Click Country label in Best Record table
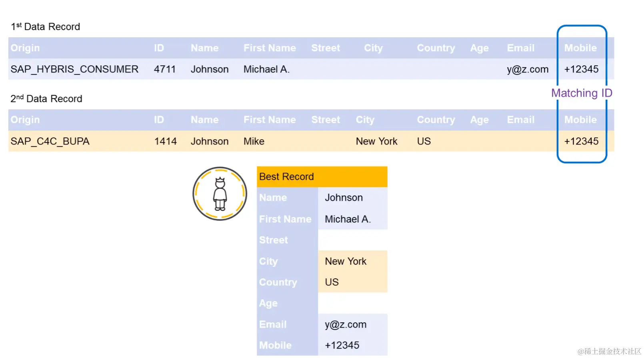 point(278,282)
